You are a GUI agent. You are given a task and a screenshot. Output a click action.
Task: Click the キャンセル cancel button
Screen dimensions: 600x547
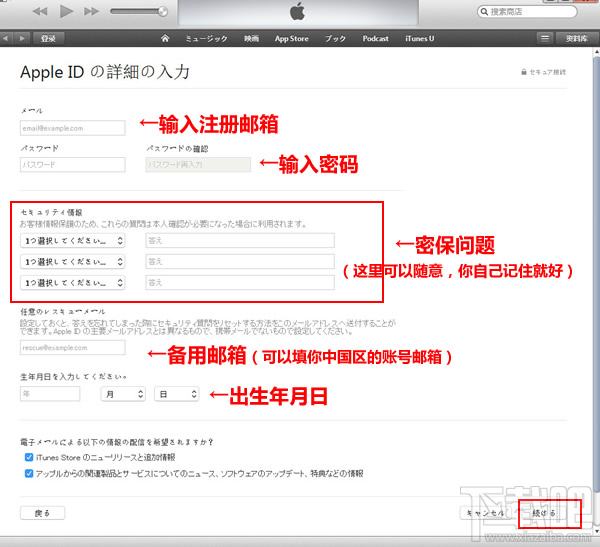coord(485,513)
